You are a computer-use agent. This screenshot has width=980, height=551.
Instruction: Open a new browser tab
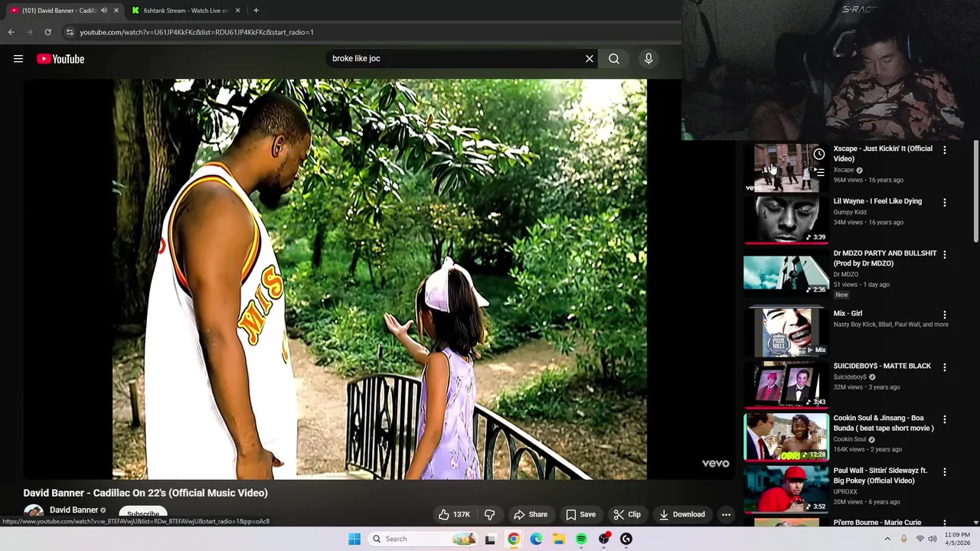pos(256,11)
